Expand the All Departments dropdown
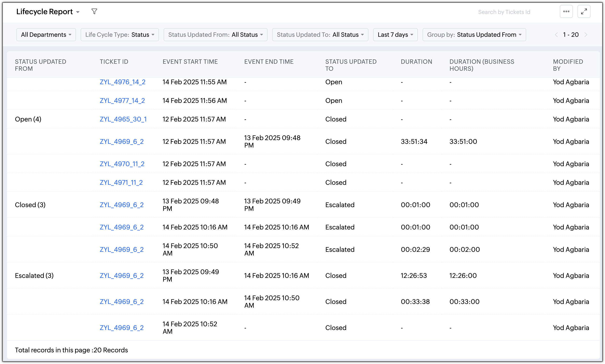 (x=46, y=35)
